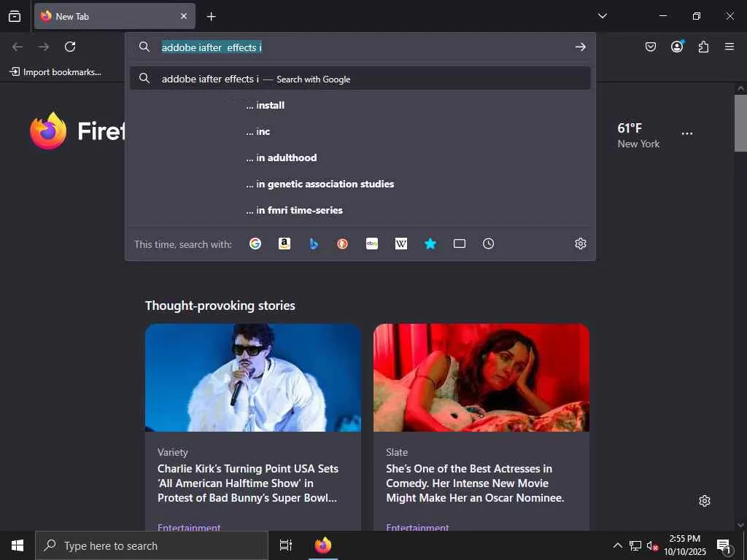The width and height of the screenshot is (747, 560).
Task: Open Windows notification center icon
Action: click(724, 545)
